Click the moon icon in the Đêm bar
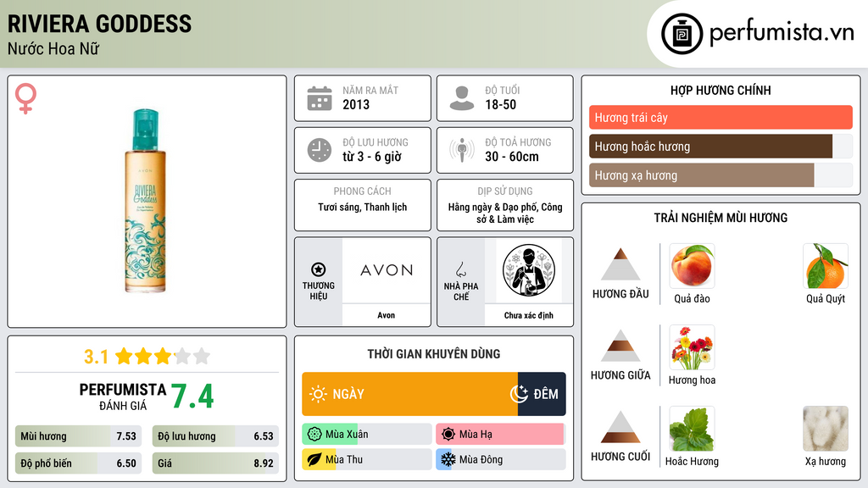868x488 pixels. (x=519, y=394)
